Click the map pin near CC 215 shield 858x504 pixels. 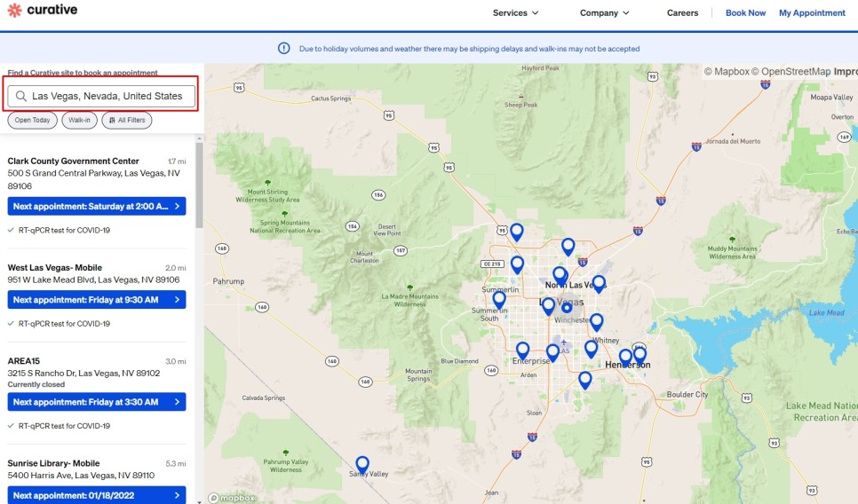[x=517, y=265]
